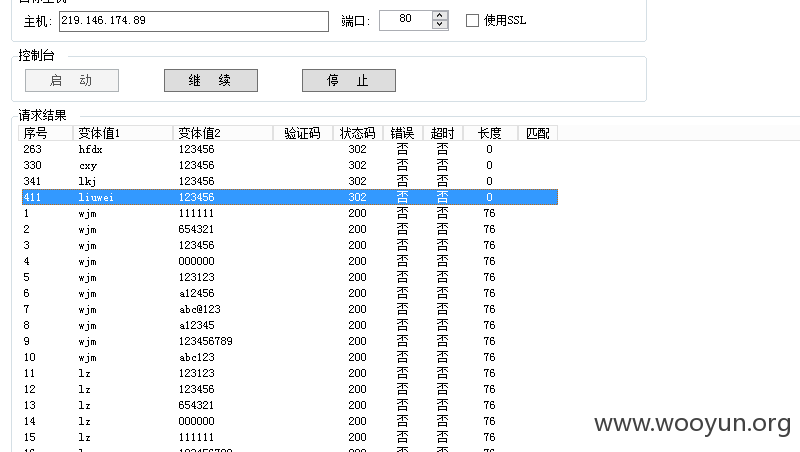Increase port value with up stepper arrow
800x452 pixels.
pyautogui.click(x=440, y=16)
